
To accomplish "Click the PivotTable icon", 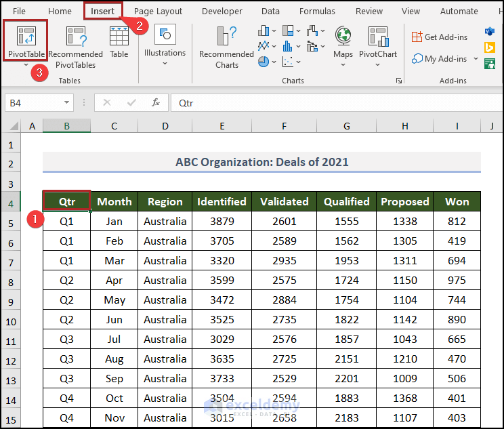I will (x=26, y=37).
